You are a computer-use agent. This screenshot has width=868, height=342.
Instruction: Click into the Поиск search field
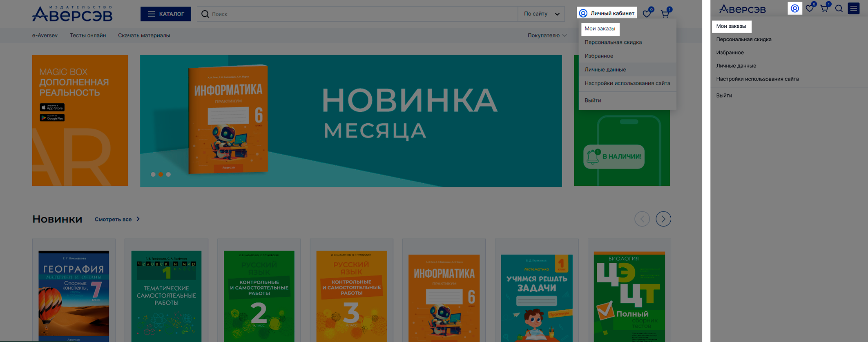click(x=359, y=14)
